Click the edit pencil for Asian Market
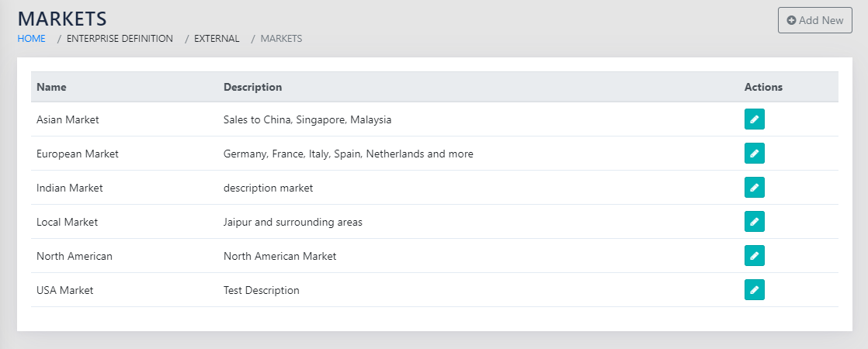This screenshot has width=868, height=349. tap(754, 119)
